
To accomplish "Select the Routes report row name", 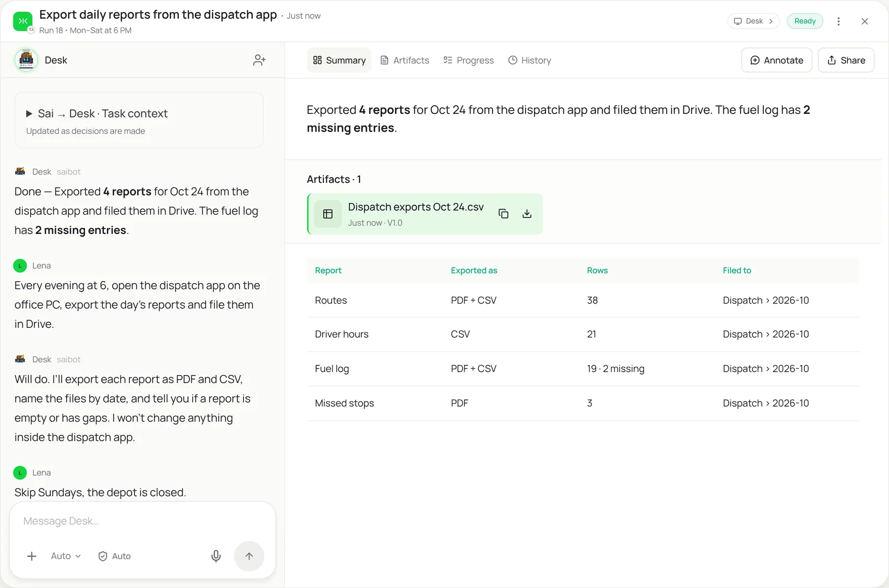I will coord(331,300).
